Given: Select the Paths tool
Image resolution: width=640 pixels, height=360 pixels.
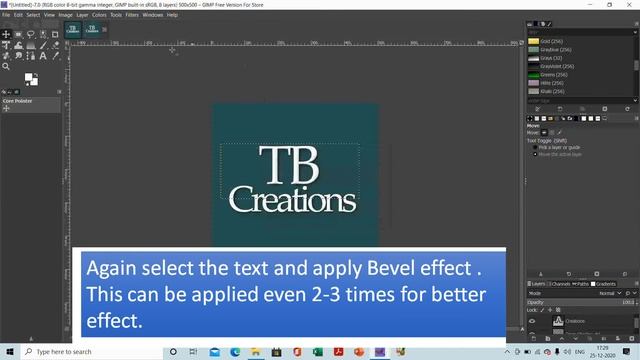Looking at the screenshot, I should 31,56.
